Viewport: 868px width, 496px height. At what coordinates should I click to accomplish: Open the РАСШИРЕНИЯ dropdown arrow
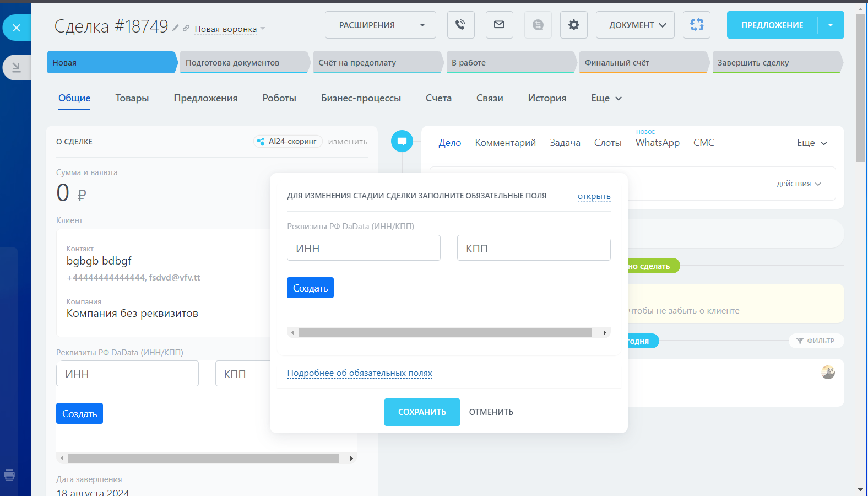(422, 25)
